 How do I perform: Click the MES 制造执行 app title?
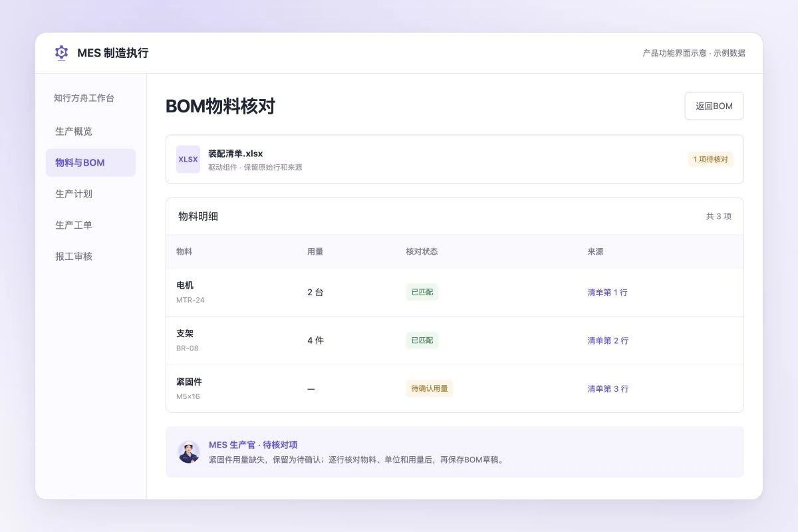(113, 53)
